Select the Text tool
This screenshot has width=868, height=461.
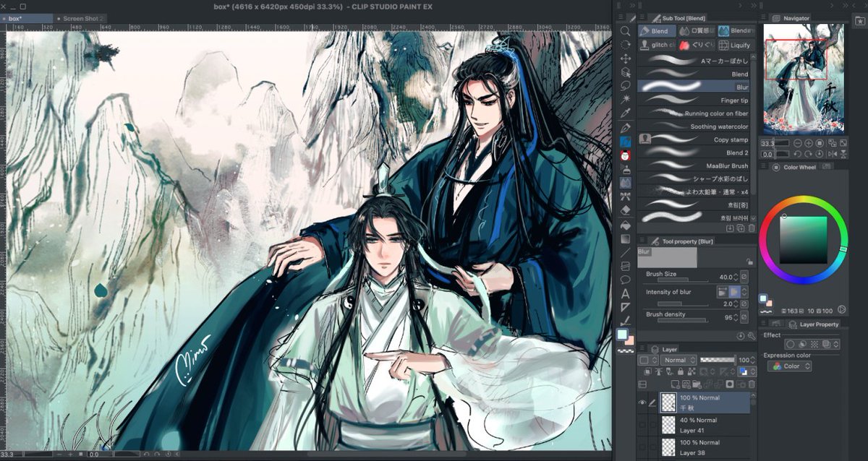(626, 293)
